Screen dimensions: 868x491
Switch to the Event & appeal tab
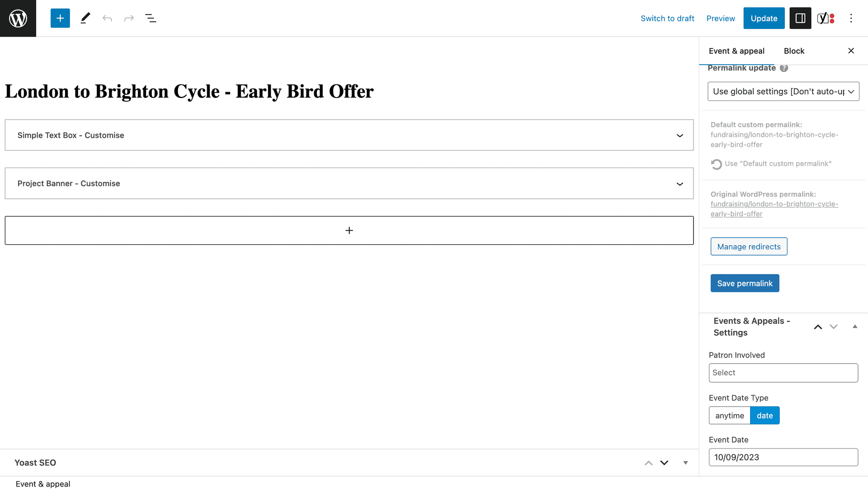(x=736, y=51)
